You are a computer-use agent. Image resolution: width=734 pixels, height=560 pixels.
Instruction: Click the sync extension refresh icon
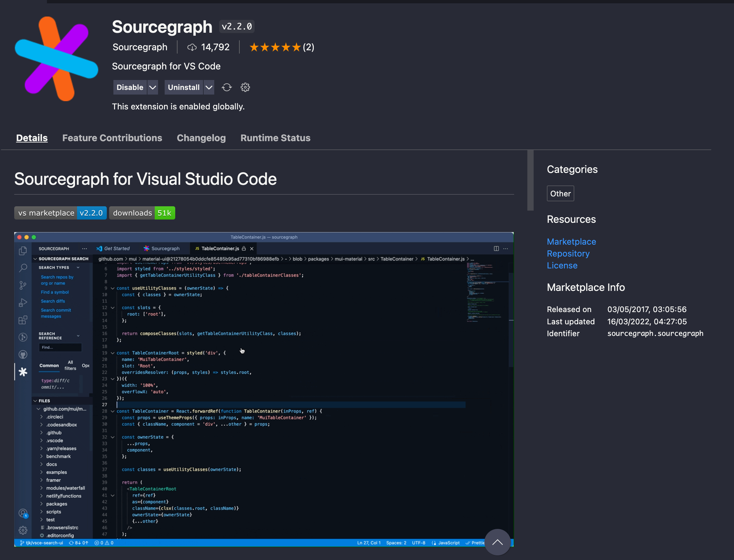pyautogui.click(x=227, y=87)
